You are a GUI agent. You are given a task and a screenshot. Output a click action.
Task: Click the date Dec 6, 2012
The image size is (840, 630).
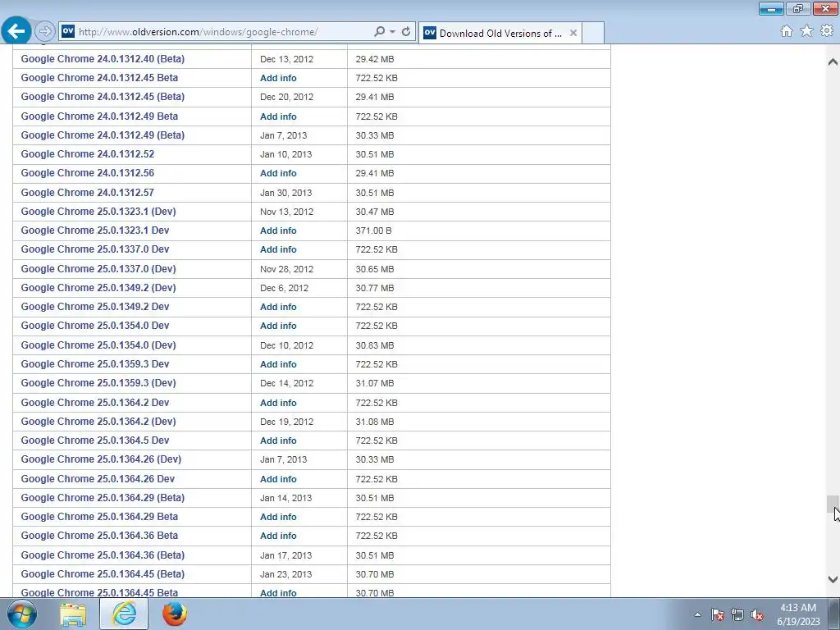(x=285, y=288)
